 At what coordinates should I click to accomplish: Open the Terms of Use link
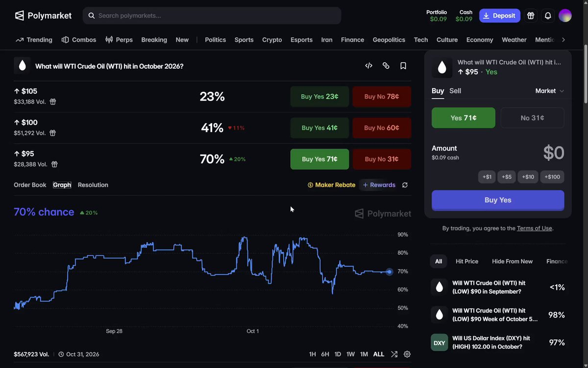pos(535,228)
